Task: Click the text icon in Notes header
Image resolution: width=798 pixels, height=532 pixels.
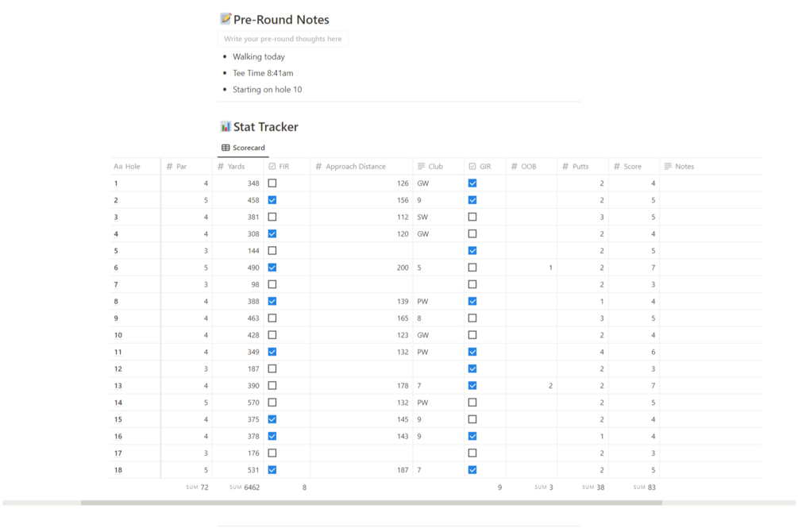Action: [x=668, y=166]
